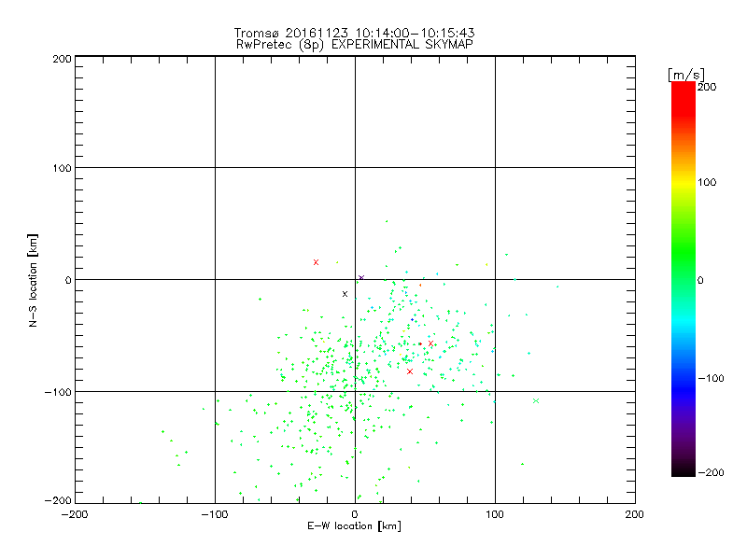Click the orange dot just below the zero line

(419, 286)
